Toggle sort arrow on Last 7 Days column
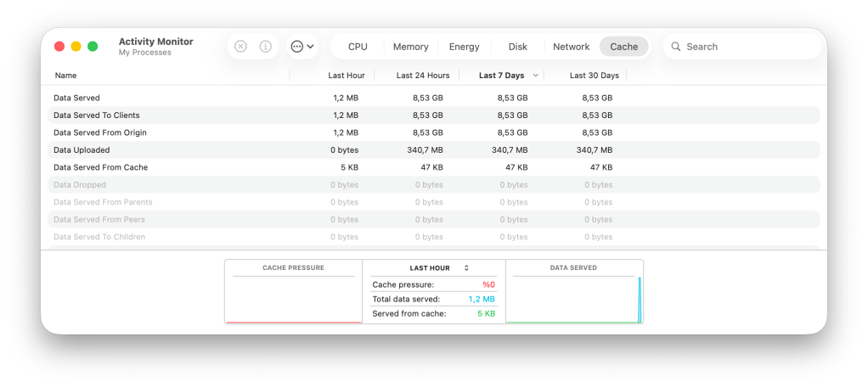This screenshot has height=388, width=868. (534, 76)
